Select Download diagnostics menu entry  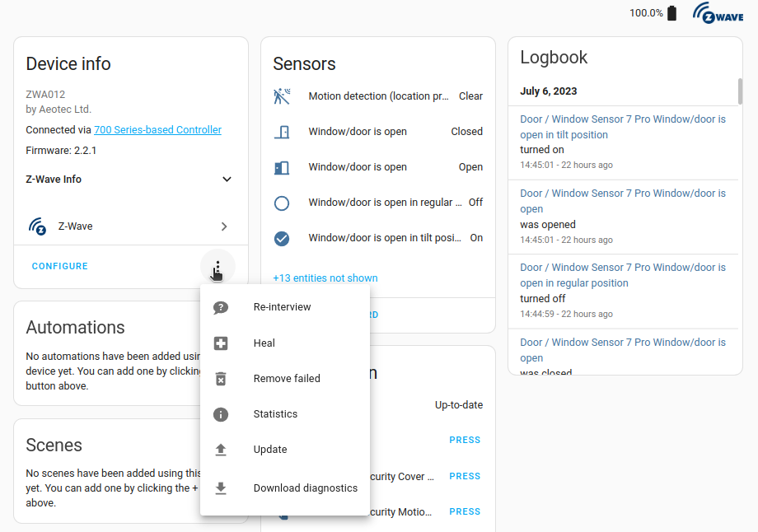305,488
